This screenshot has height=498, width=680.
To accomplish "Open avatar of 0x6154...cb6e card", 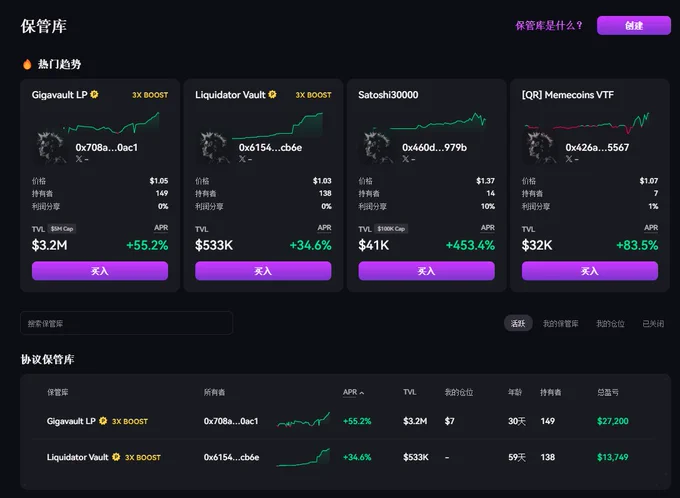I will click(214, 148).
